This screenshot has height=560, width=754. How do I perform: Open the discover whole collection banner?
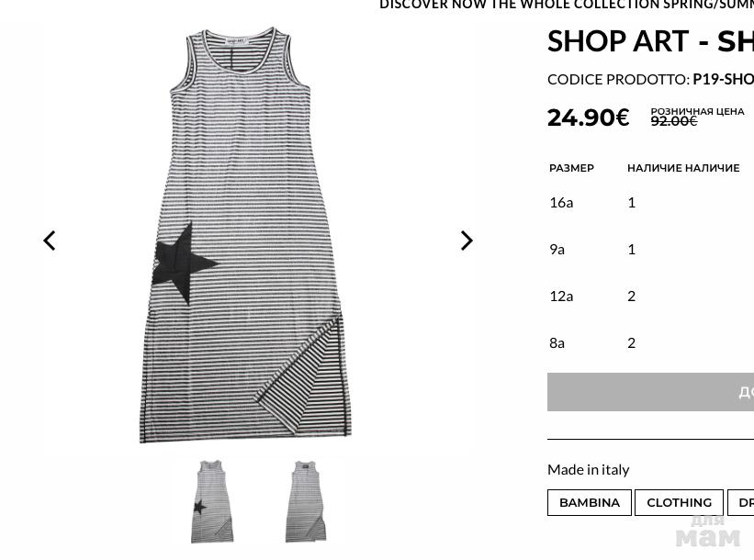click(x=567, y=5)
